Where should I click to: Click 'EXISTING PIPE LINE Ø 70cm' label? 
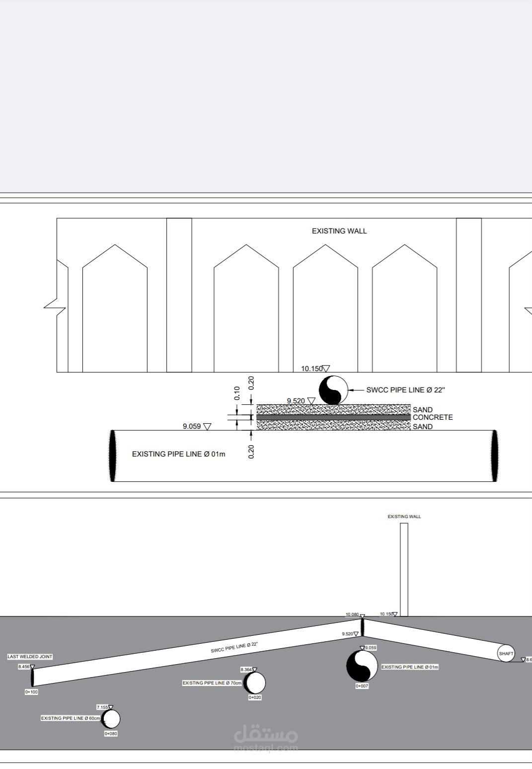pyautogui.click(x=212, y=683)
